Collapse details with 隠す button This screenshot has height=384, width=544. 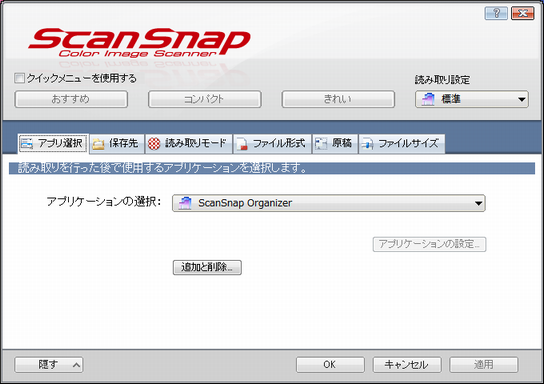point(49,365)
